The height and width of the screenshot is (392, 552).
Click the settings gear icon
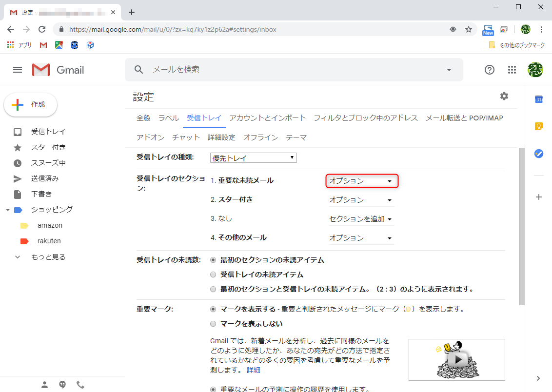(504, 96)
